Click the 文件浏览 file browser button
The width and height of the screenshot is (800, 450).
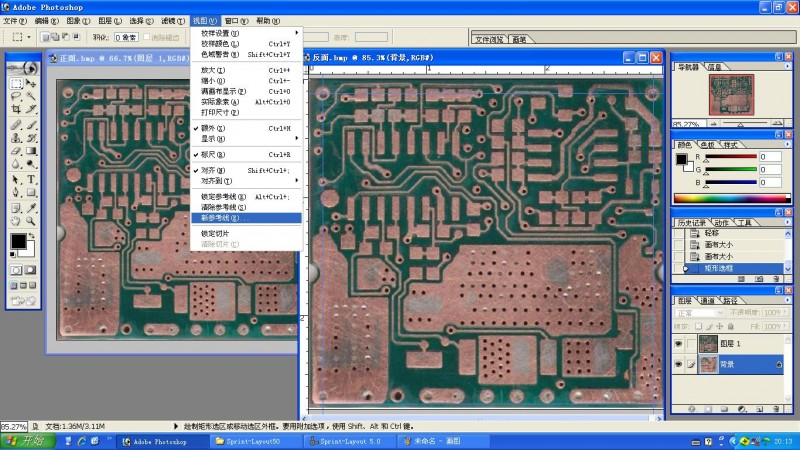(490, 39)
